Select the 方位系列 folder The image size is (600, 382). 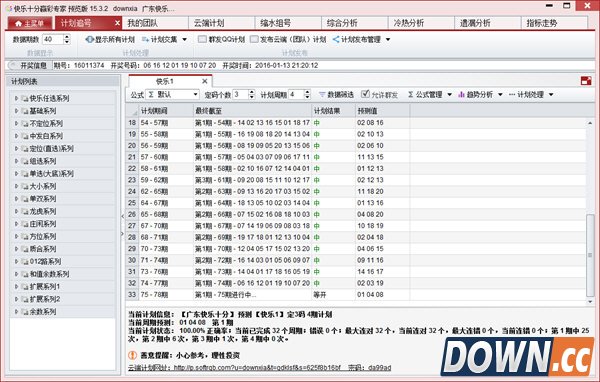[x=39, y=237]
